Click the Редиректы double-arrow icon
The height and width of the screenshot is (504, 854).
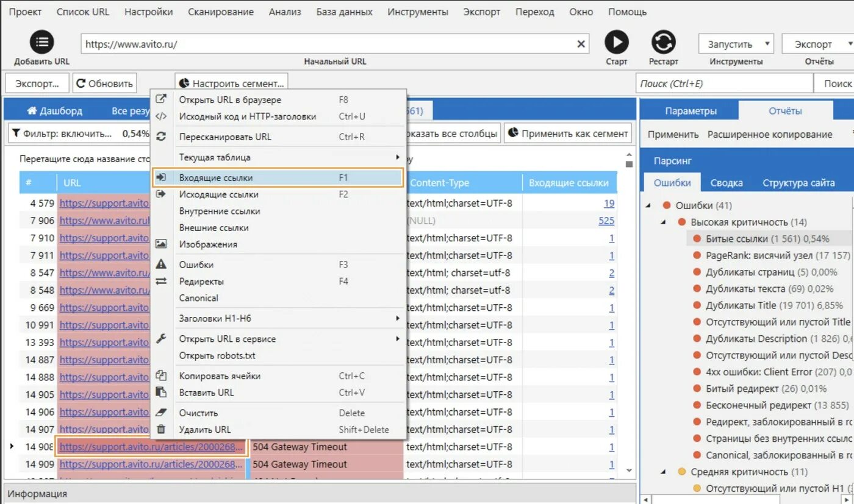161,282
